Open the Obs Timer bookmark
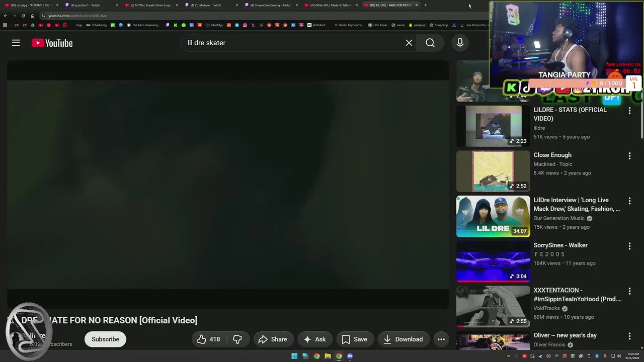The image size is (644, 362). point(378,25)
